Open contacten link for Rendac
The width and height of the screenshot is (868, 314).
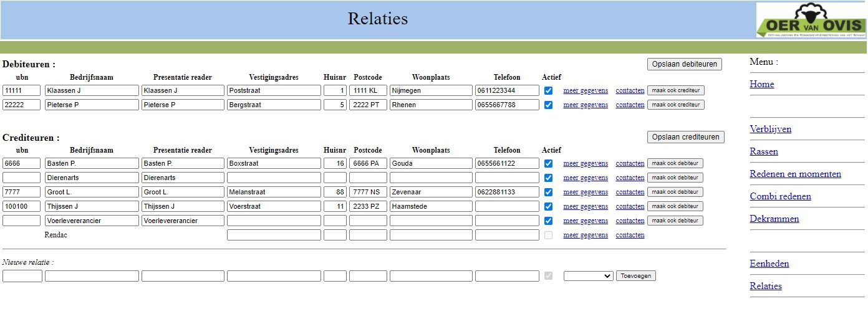click(630, 235)
